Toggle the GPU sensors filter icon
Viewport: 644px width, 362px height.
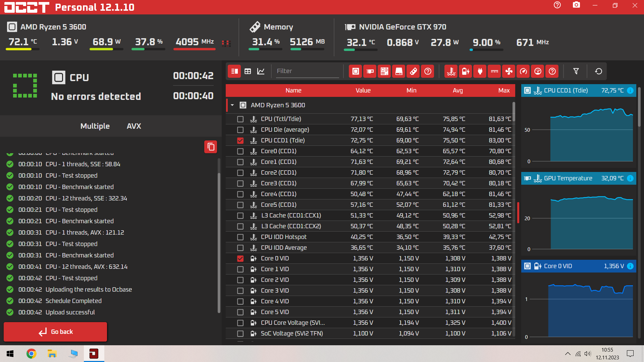[370, 71]
